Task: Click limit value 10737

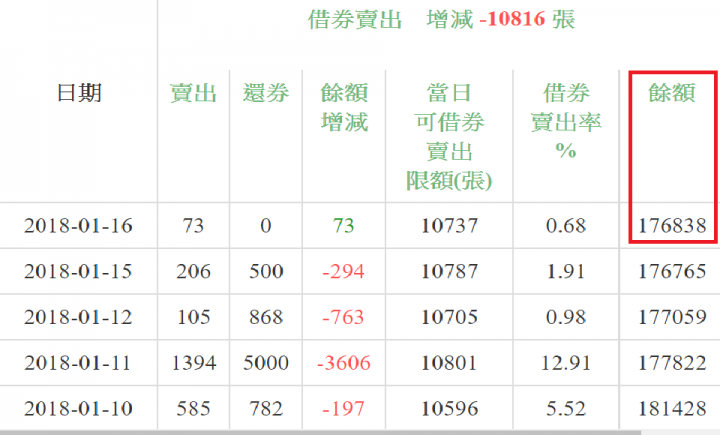Action: [450, 226]
